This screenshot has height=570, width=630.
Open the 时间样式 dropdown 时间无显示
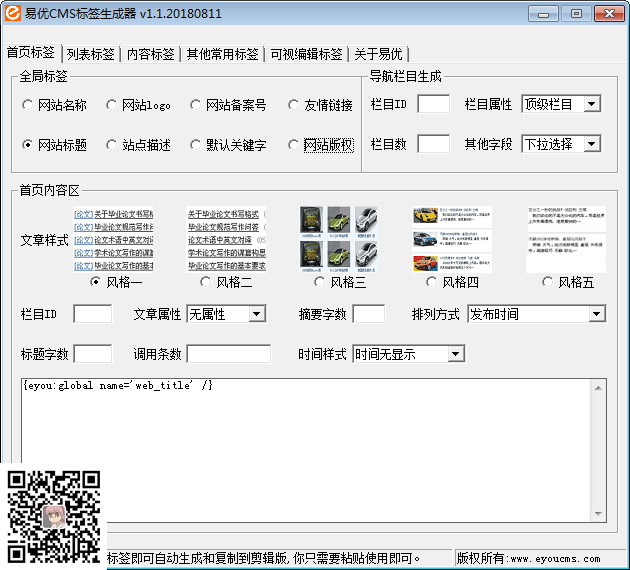pos(409,354)
